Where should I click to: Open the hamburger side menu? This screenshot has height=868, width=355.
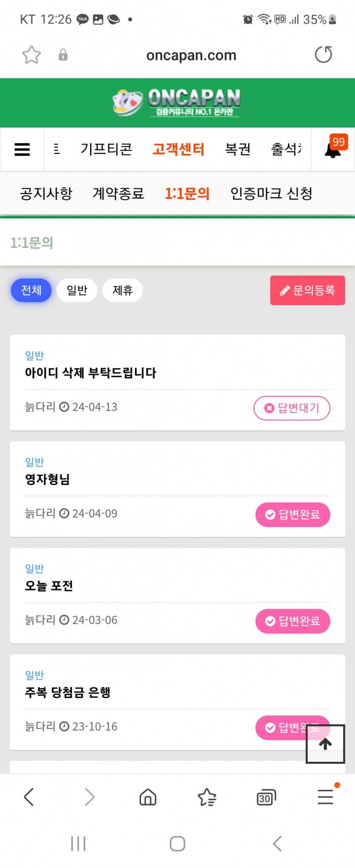tap(22, 149)
